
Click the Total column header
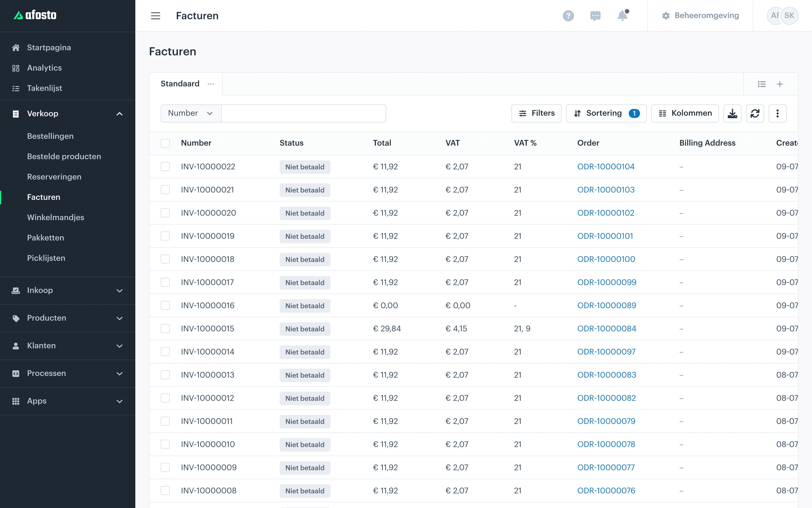pos(382,143)
